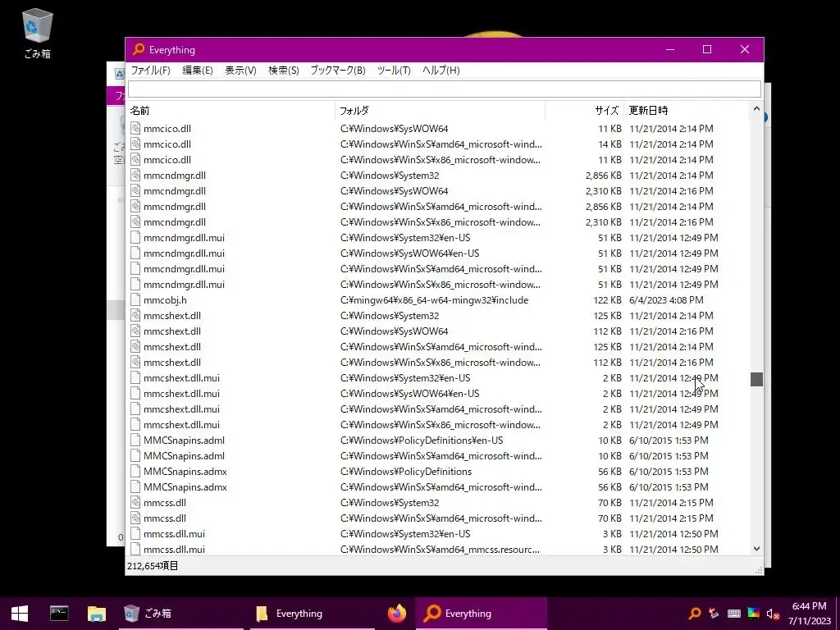Click the keyboard icon in system tray
This screenshot has height=630, width=840.
[x=734, y=614]
